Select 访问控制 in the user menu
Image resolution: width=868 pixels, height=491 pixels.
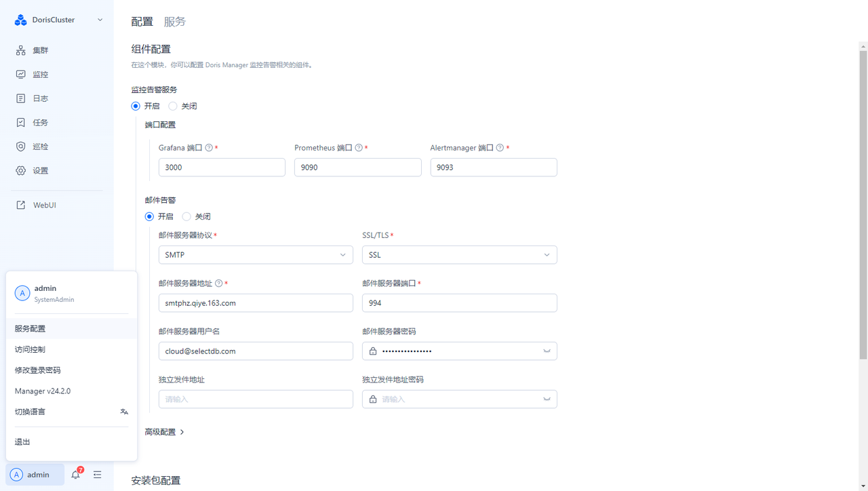[x=72, y=350]
